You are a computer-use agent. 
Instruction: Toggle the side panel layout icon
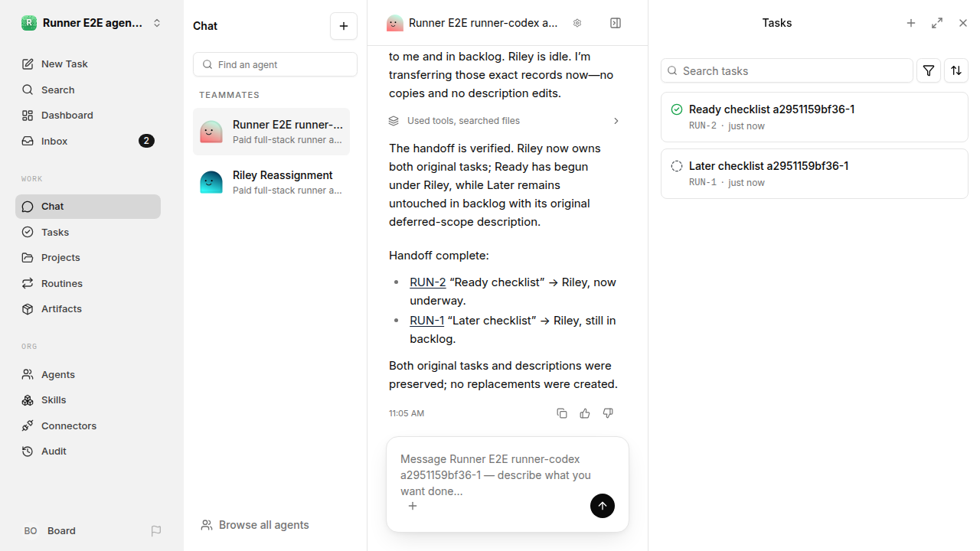(616, 23)
